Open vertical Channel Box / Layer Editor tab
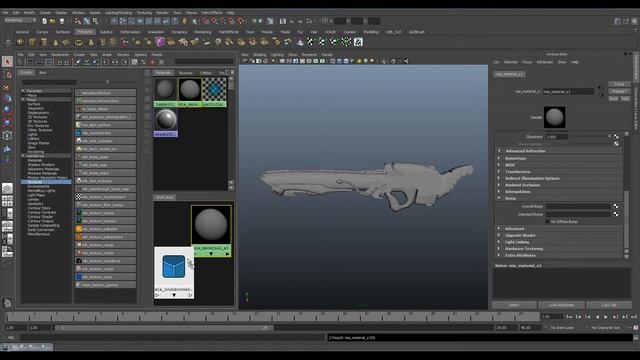The width and height of the screenshot is (640, 360). click(636, 109)
